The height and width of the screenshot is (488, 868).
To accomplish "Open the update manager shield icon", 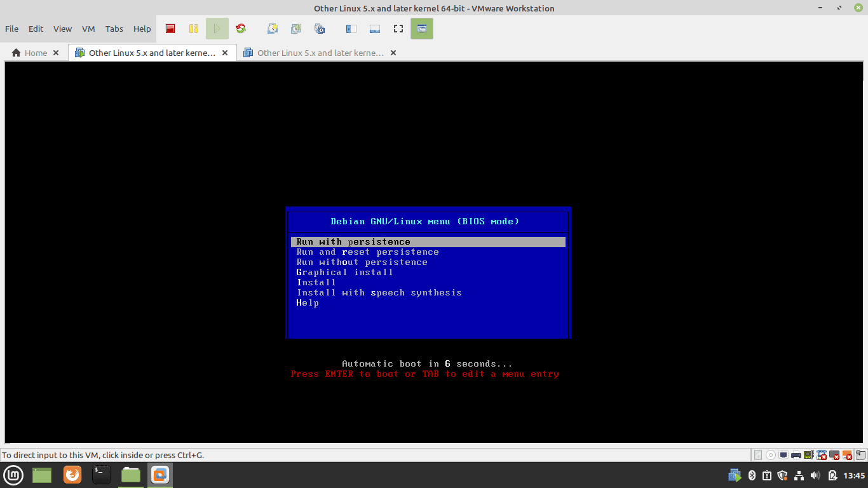I will [x=782, y=475].
